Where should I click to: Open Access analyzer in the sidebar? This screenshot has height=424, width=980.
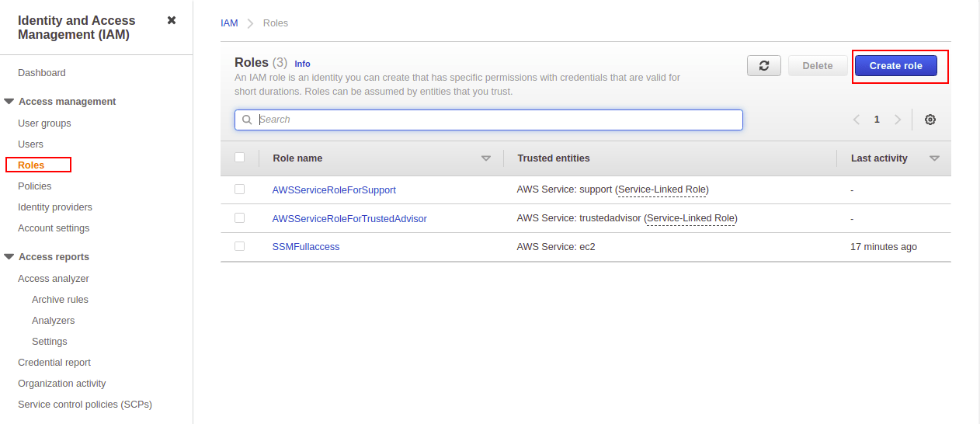click(x=54, y=279)
